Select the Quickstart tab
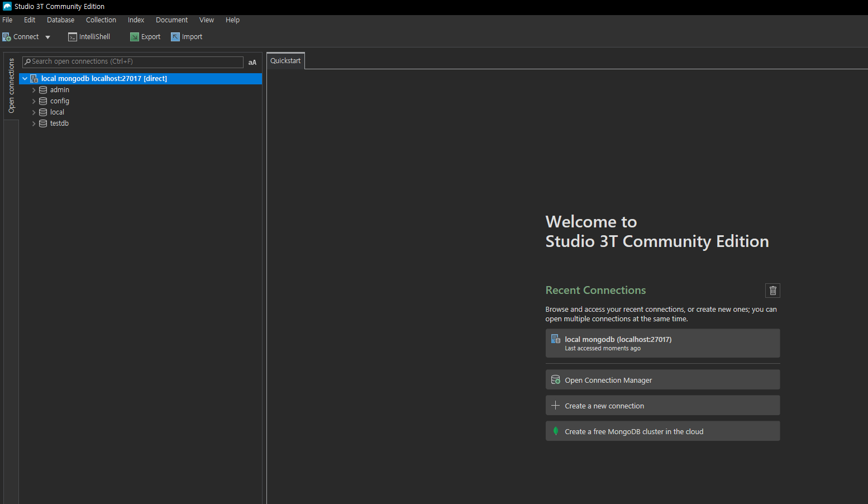 pyautogui.click(x=285, y=61)
